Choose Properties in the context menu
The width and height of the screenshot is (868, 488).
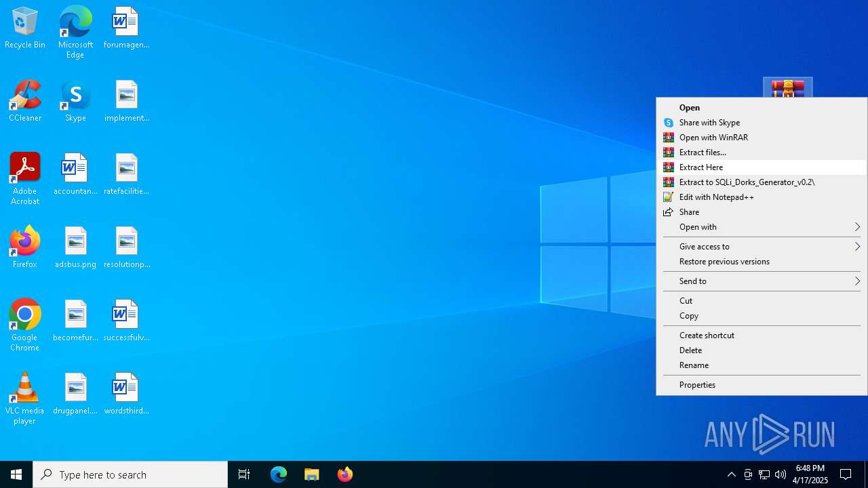(x=762, y=385)
